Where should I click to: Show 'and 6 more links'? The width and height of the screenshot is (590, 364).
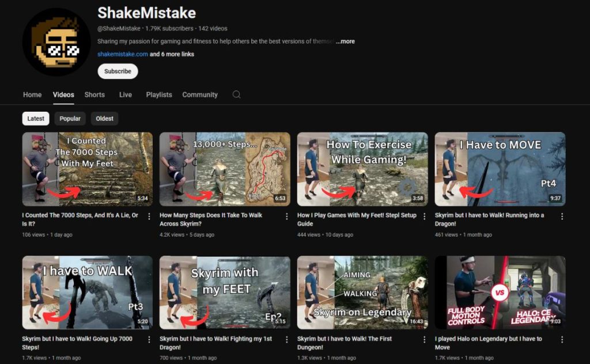coord(172,54)
